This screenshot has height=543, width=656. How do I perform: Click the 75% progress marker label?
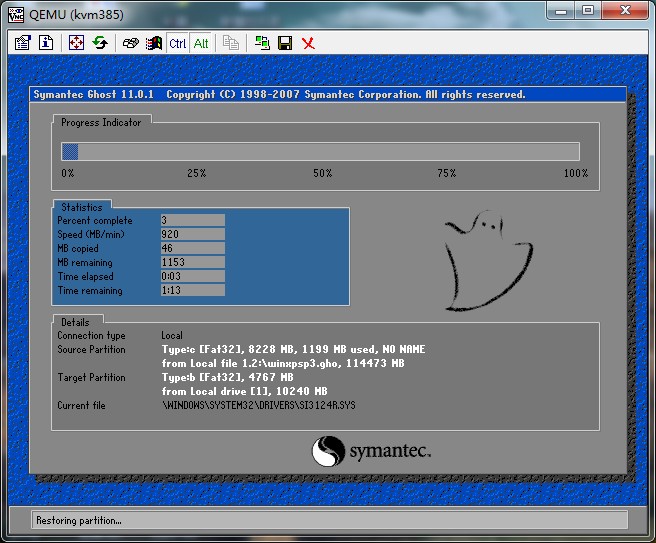[447, 173]
